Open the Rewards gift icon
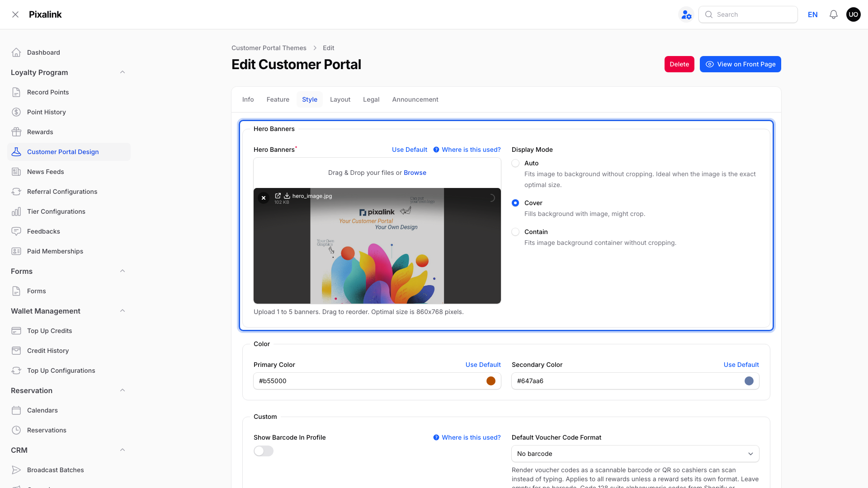 coord(16,132)
